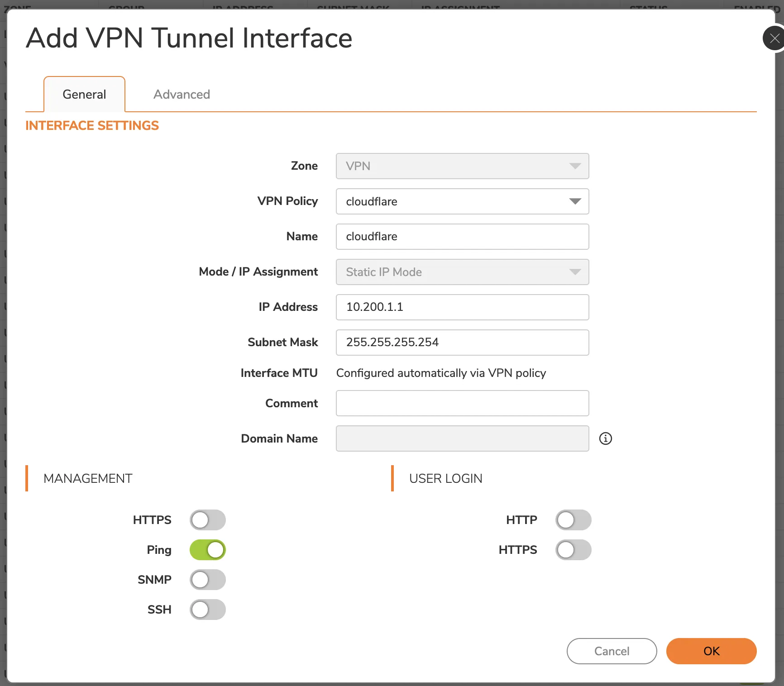Select the General tab
Viewport: 784px width, 686px height.
pos(84,94)
